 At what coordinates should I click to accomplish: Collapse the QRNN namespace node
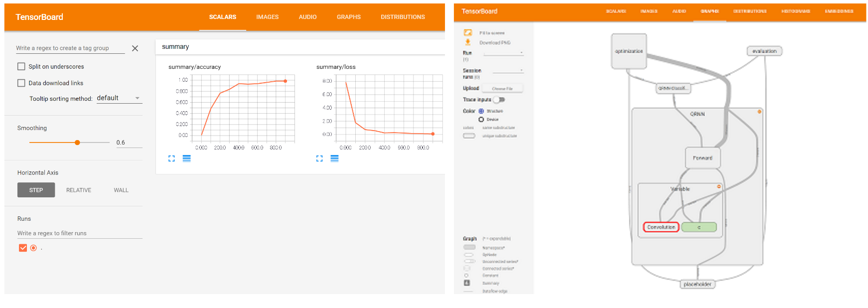pyautogui.click(x=759, y=112)
